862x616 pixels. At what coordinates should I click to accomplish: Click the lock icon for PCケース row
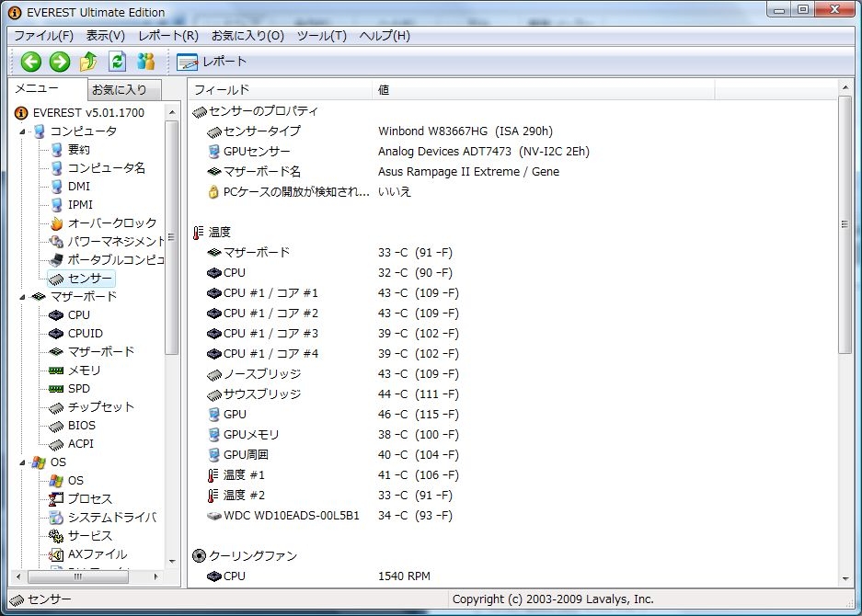point(213,192)
